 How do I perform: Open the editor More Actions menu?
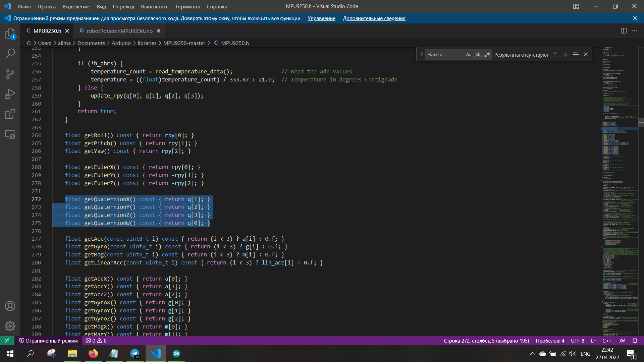tap(634, 31)
